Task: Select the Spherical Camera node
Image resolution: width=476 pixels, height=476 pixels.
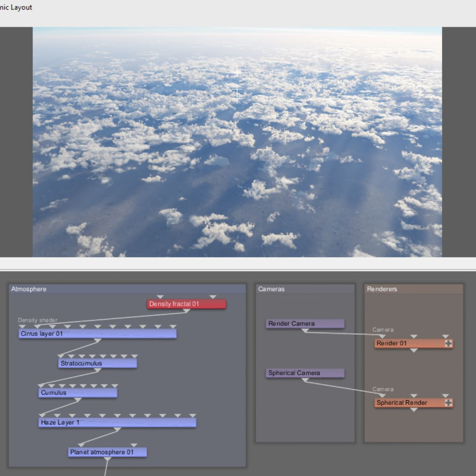Action: (x=305, y=373)
